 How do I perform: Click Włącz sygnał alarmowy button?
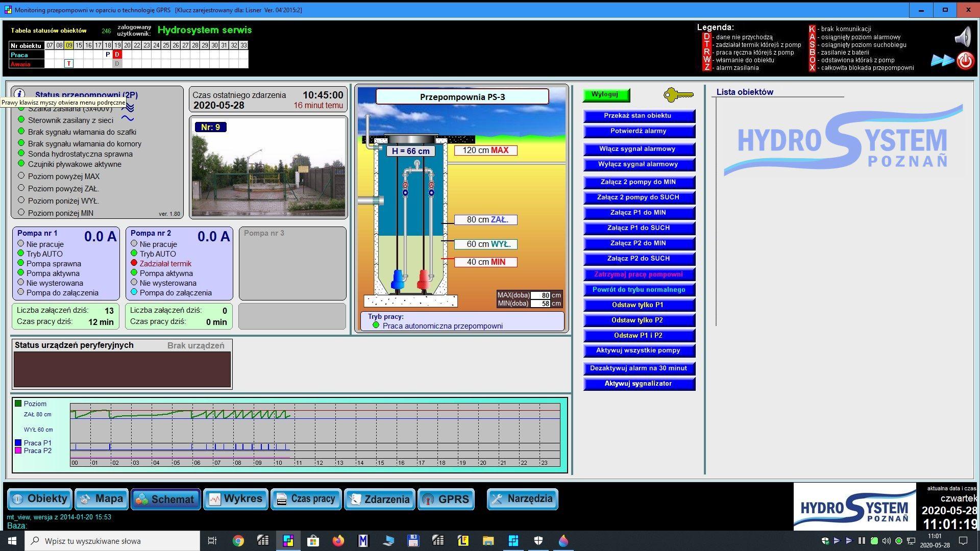coord(639,149)
